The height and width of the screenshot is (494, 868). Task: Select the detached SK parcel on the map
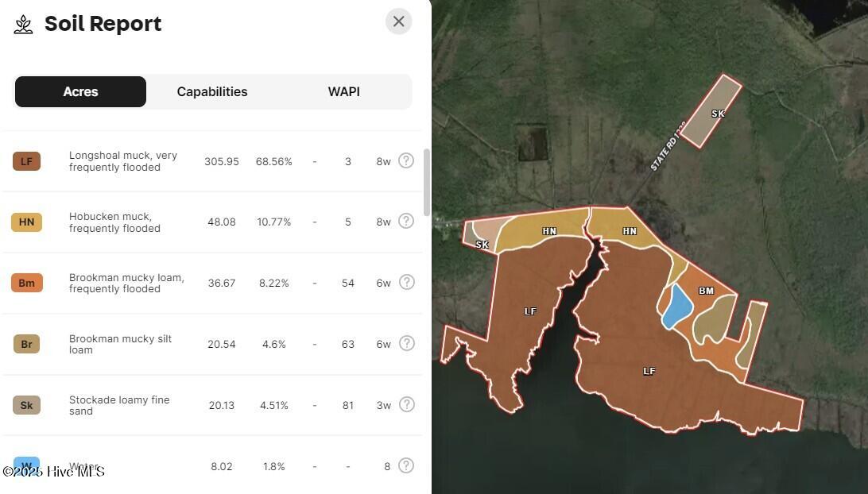point(711,111)
